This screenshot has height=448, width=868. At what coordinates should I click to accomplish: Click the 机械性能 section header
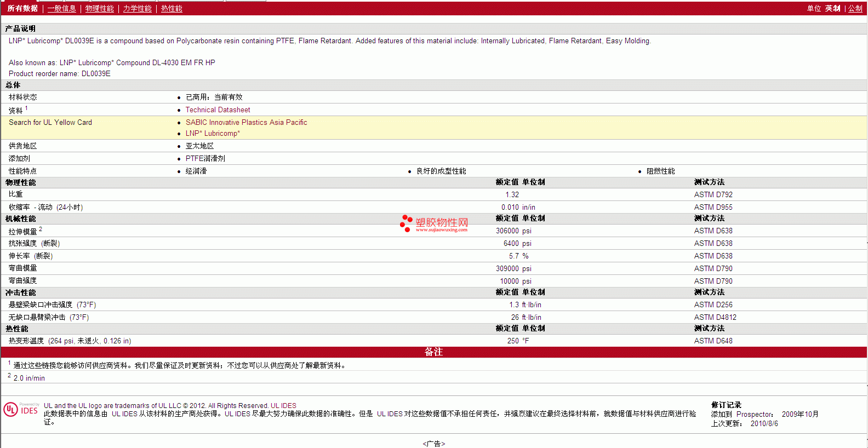pos(20,219)
